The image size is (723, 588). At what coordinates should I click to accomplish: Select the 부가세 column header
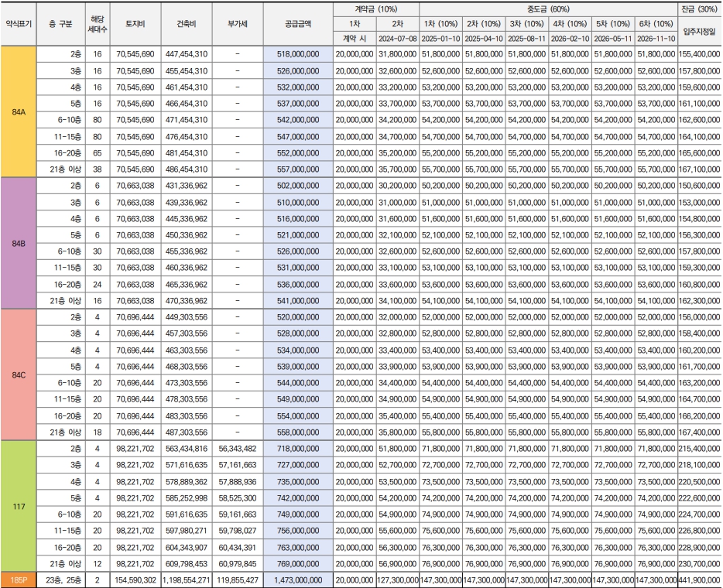point(238,24)
